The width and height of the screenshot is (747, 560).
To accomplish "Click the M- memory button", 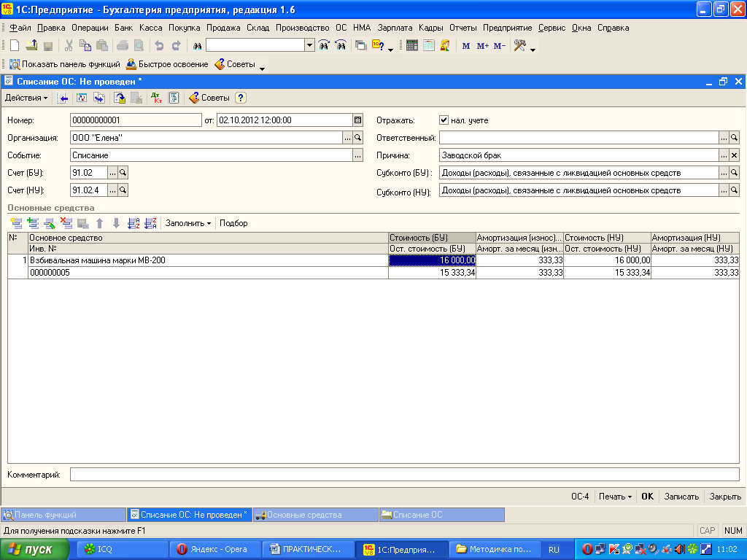I will tap(499, 46).
